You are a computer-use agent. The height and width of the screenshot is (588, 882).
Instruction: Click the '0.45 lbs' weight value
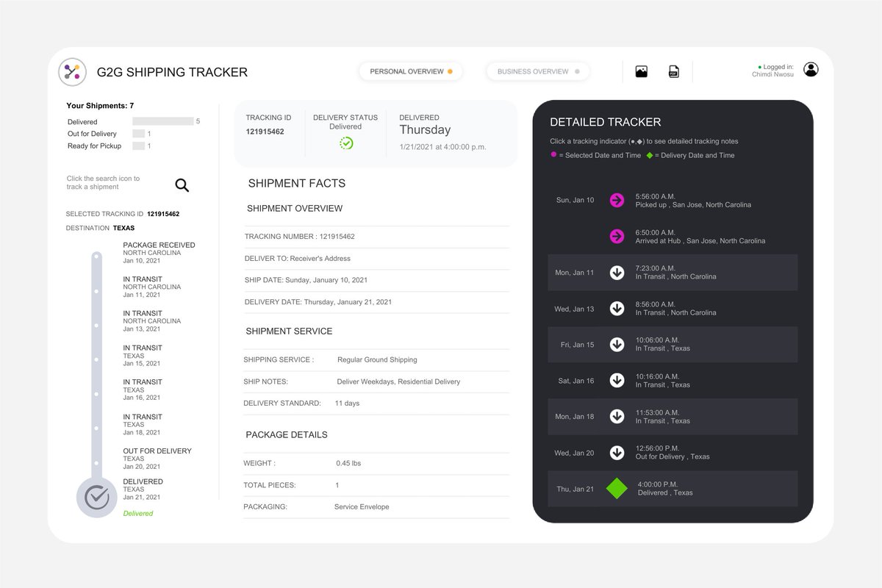click(348, 463)
